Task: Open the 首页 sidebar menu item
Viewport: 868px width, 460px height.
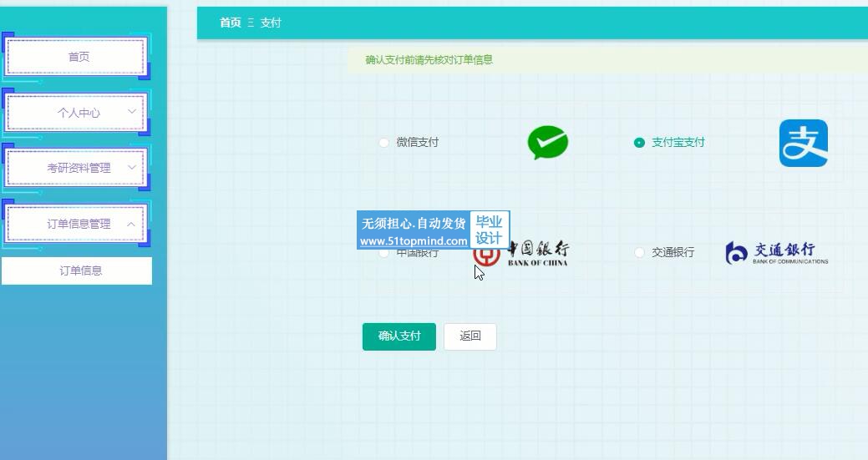Action: pos(76,57)
